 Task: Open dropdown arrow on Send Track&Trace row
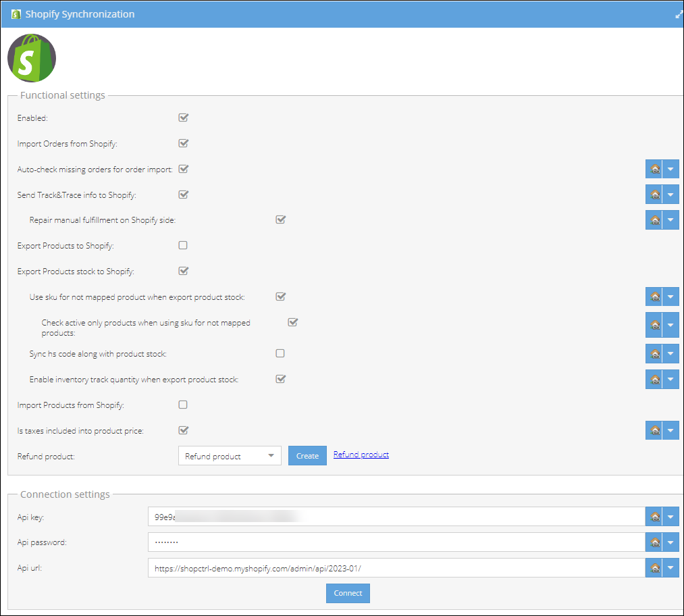coord(670,195)
